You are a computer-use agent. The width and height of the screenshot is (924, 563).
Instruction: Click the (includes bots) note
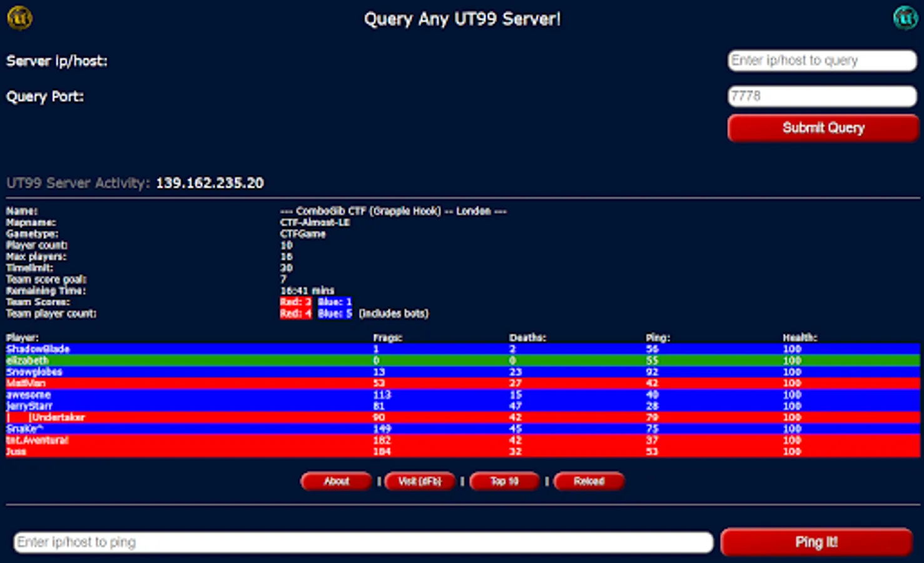(393, 313)
